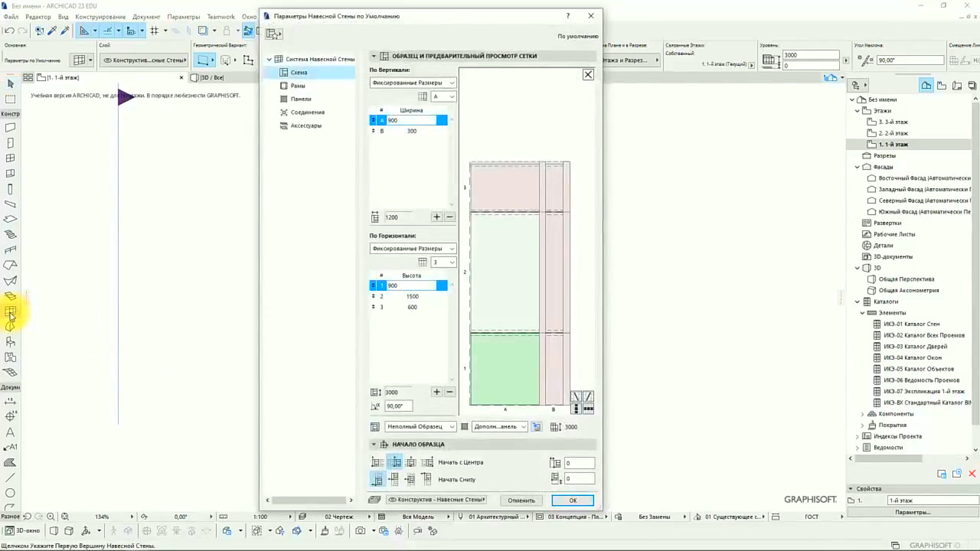Viewport: 980px width, 551px height.
Task: Remove a horizontal row with minus
Action: 450,392
